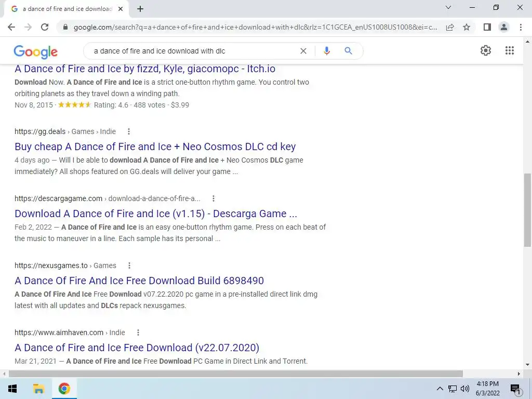Open the notification center icon
Viewport: 532px width, 399px height.
click(x=515, y=389)
